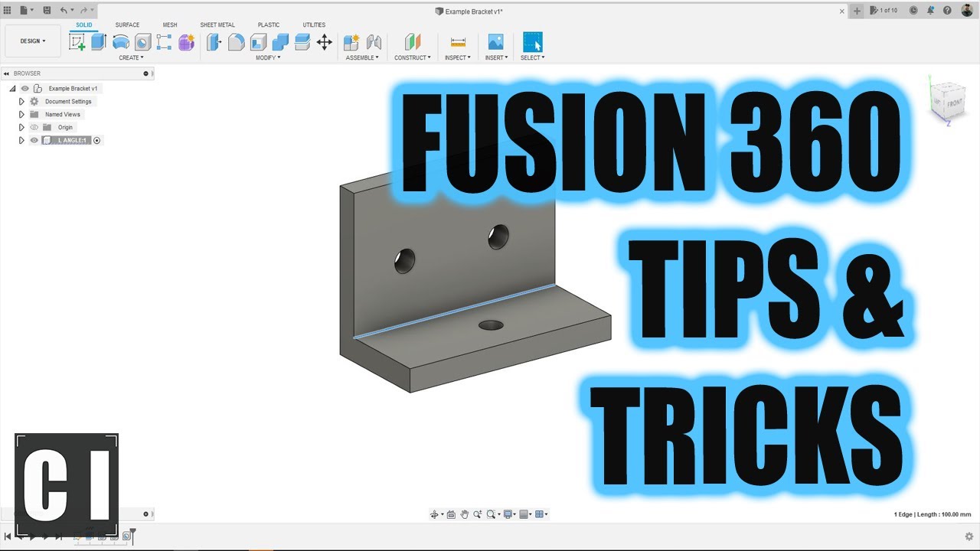Switch to the UTILITIES tab

314,25
